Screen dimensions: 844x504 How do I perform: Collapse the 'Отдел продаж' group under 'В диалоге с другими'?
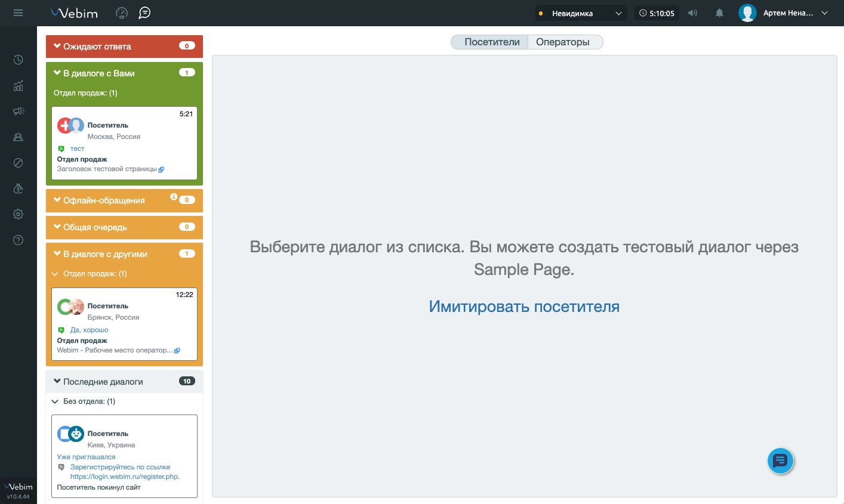coord(56,274)
